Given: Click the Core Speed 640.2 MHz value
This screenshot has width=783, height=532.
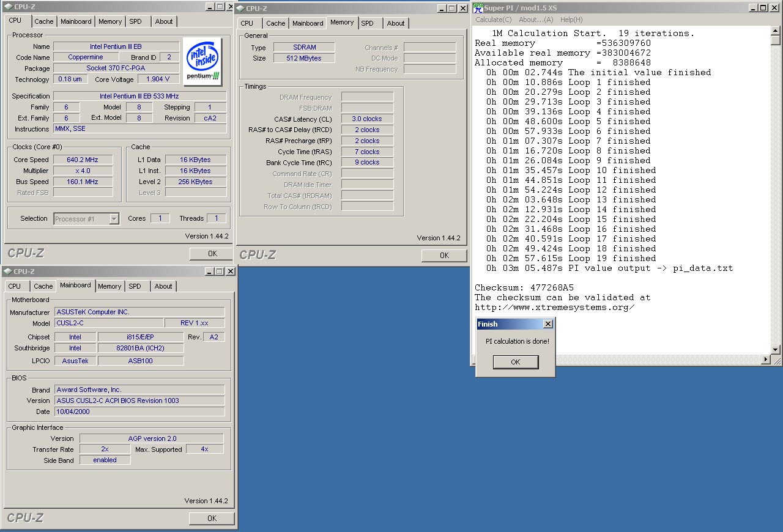Looking at the screenshot, I should 83,160.
